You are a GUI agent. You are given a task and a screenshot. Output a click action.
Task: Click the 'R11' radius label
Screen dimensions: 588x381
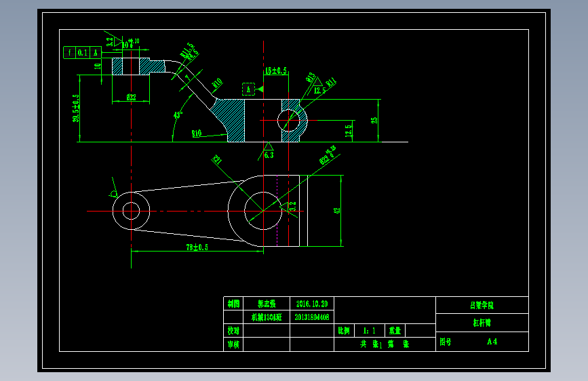(331, 83)
